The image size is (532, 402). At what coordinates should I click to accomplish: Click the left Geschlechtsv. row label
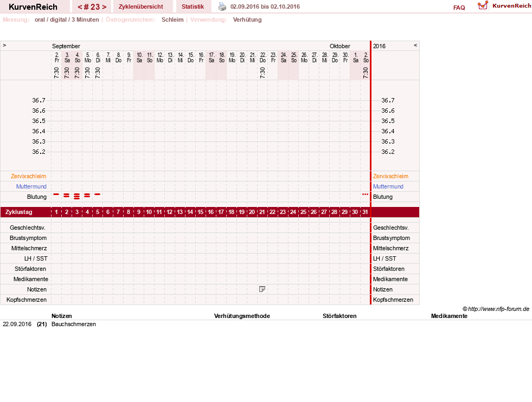click(28, 228)
